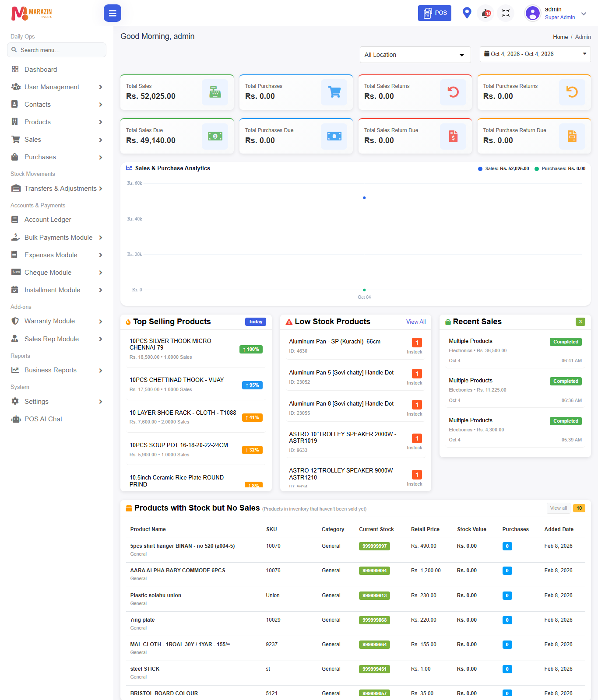The image size is (598, 700).
Task: Expand the Settings sidebar menu
Action: coord(57,402)
